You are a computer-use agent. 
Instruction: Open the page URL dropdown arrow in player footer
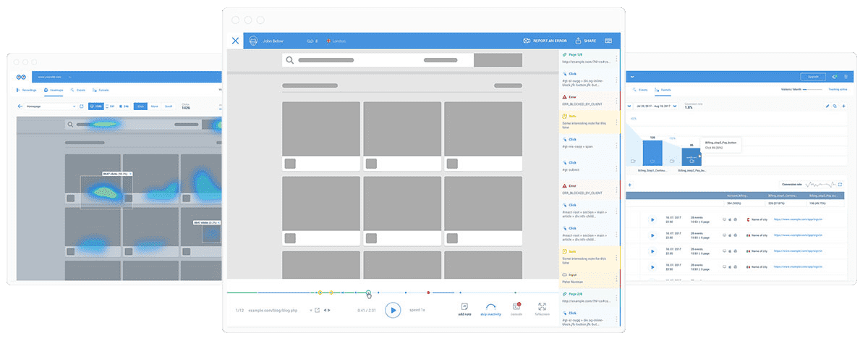312,310
